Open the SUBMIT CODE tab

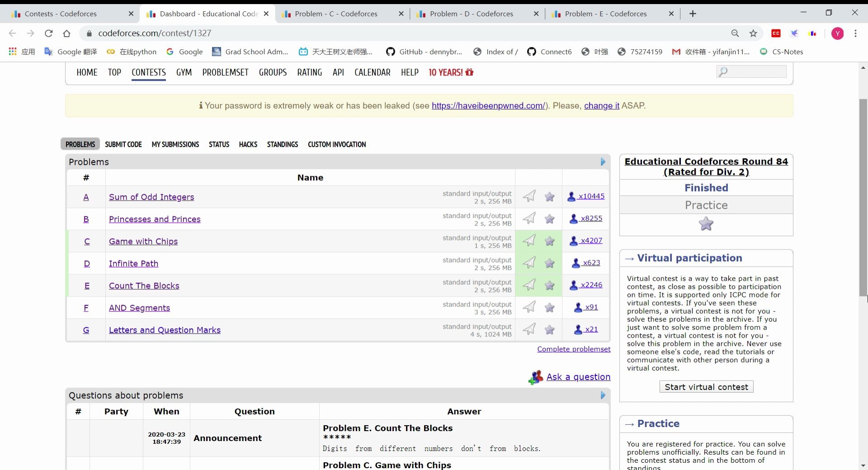coord(123,144)
